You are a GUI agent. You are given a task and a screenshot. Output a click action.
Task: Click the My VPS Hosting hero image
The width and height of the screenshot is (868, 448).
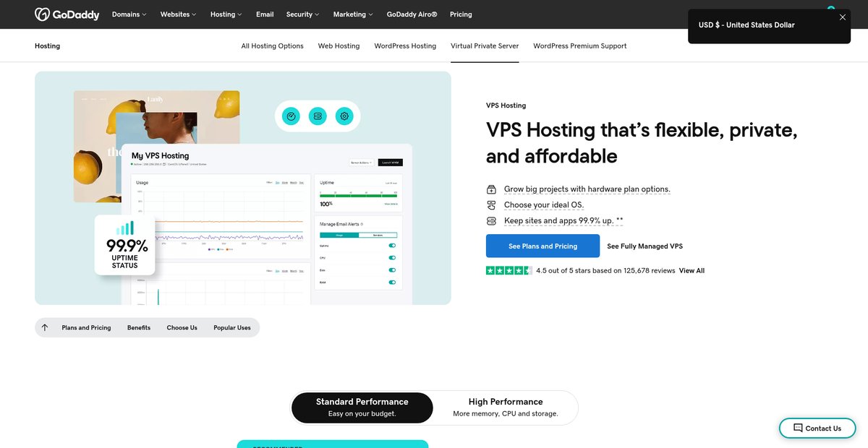[x=243, y=188]
